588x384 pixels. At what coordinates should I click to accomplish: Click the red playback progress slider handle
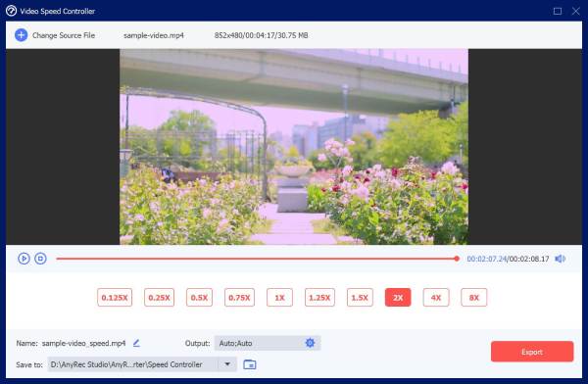tap(457, 259)
